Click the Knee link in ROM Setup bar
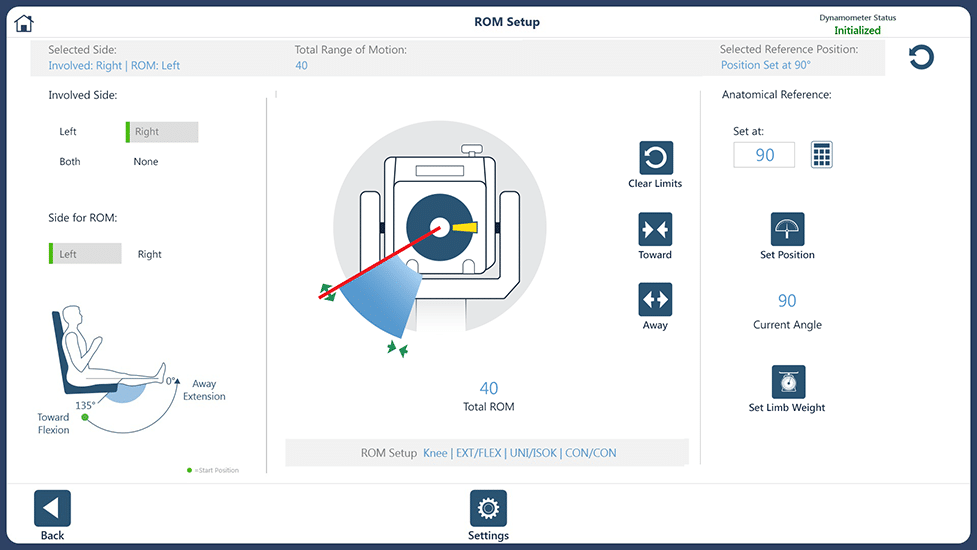Viewport: 977px width, 550px height. (x=435, y=453)
